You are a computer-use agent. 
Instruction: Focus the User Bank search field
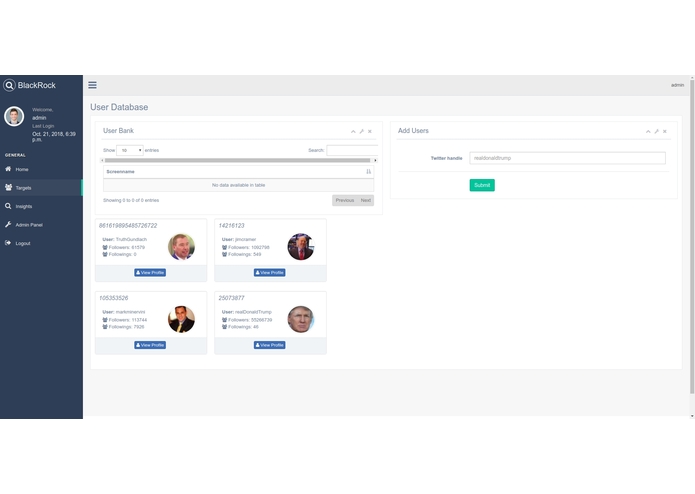coord(352,151)
